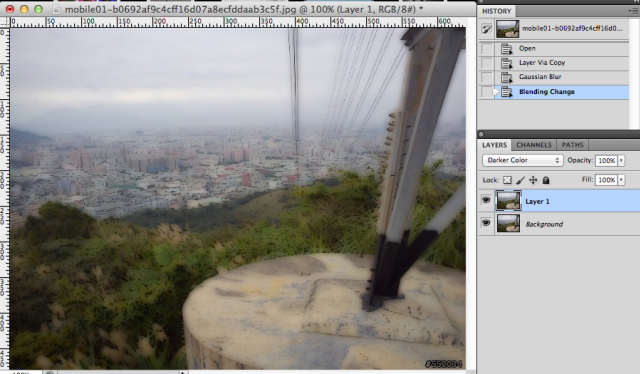Click the document title proxy icon
Viewport: 640px width, 374px height.
56,9
